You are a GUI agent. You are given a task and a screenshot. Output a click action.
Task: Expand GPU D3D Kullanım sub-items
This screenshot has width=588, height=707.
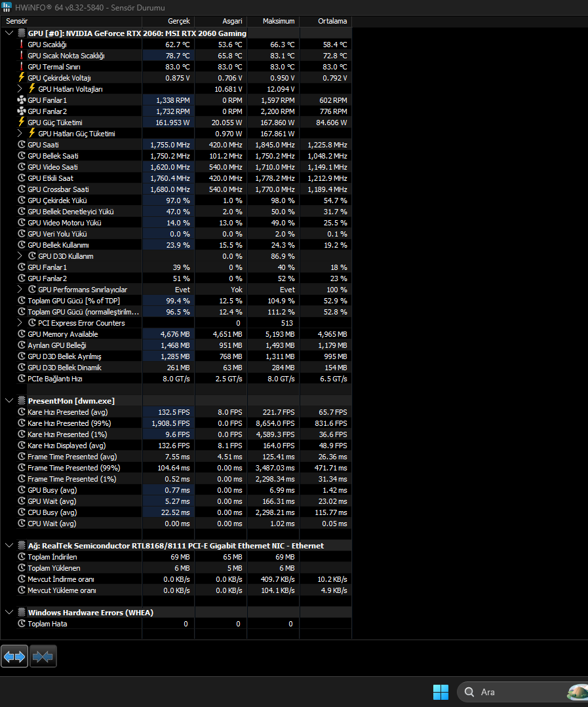(x=20, y=256)
